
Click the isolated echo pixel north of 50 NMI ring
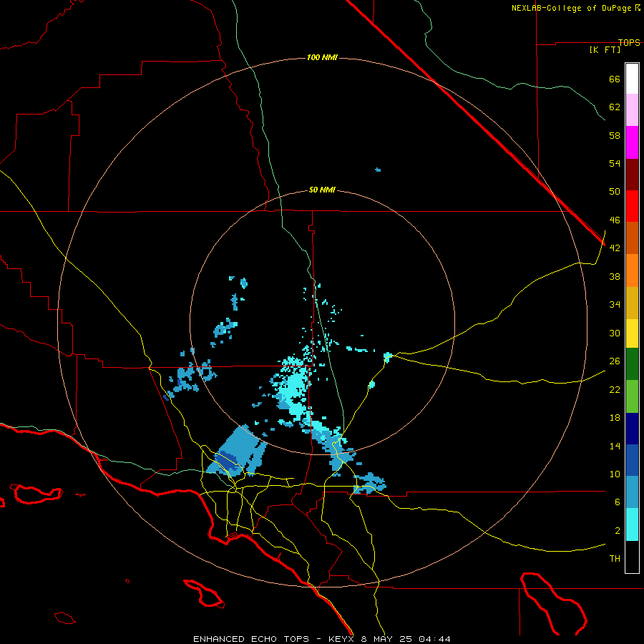pos(378,170)
